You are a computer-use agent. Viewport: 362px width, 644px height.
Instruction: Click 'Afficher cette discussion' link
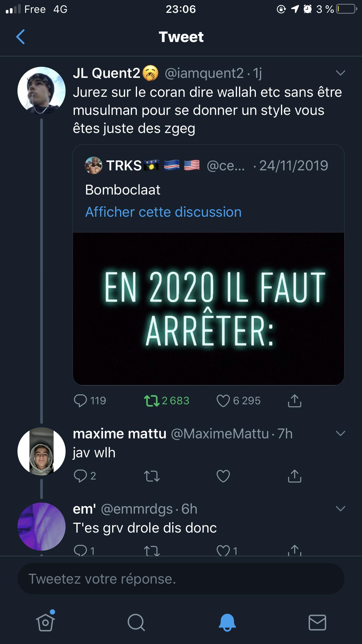[x=163, y=212]
